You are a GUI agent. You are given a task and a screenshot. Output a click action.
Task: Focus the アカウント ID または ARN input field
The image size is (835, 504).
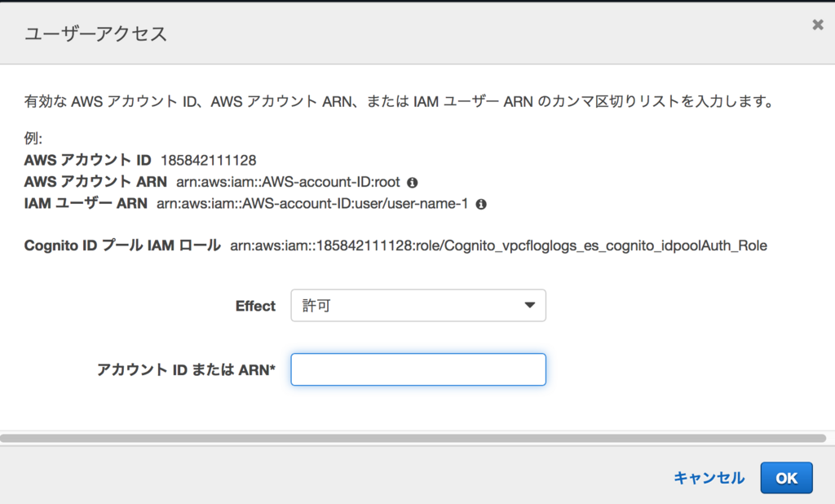418,369
